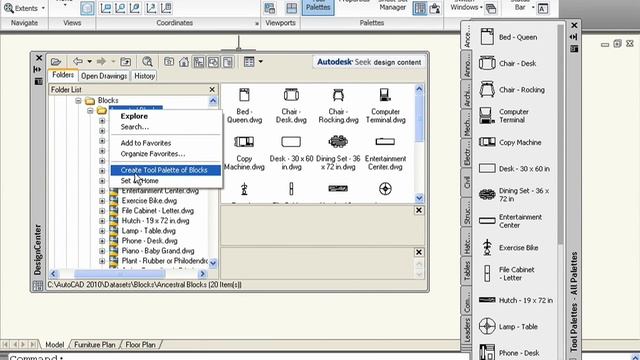
Task: Open the Civil tool palette tab
Action: point(467,182)
